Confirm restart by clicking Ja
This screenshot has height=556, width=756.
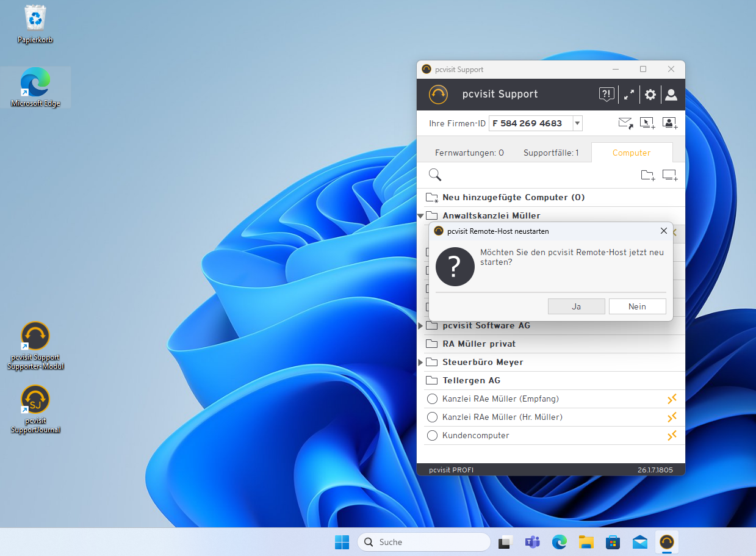pyautogui.click(x=576, y=306)
